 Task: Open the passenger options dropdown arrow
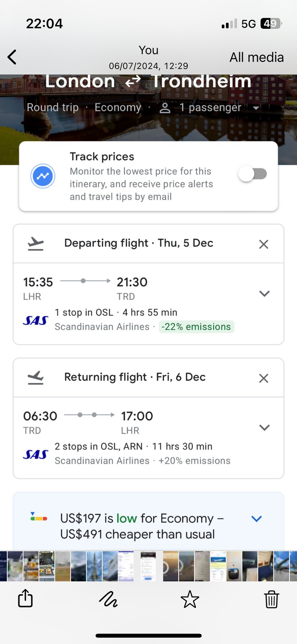coord(256,108)
